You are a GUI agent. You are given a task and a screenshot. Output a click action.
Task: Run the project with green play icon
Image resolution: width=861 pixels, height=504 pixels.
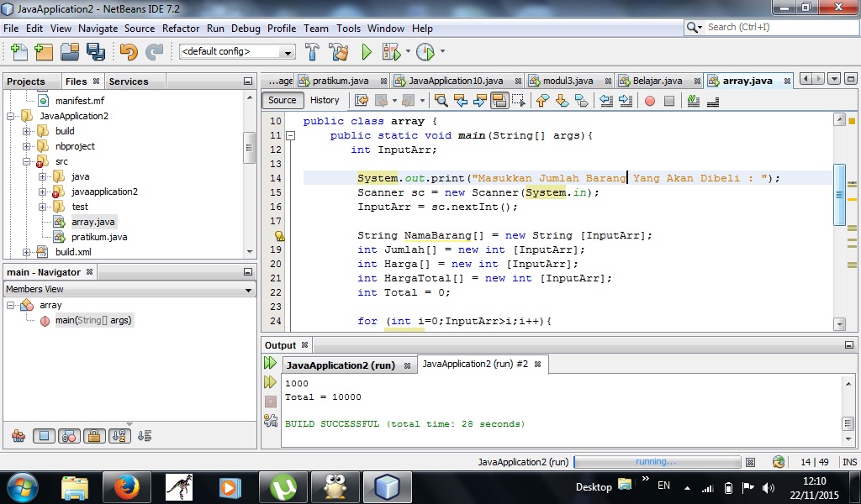(367, 51)
